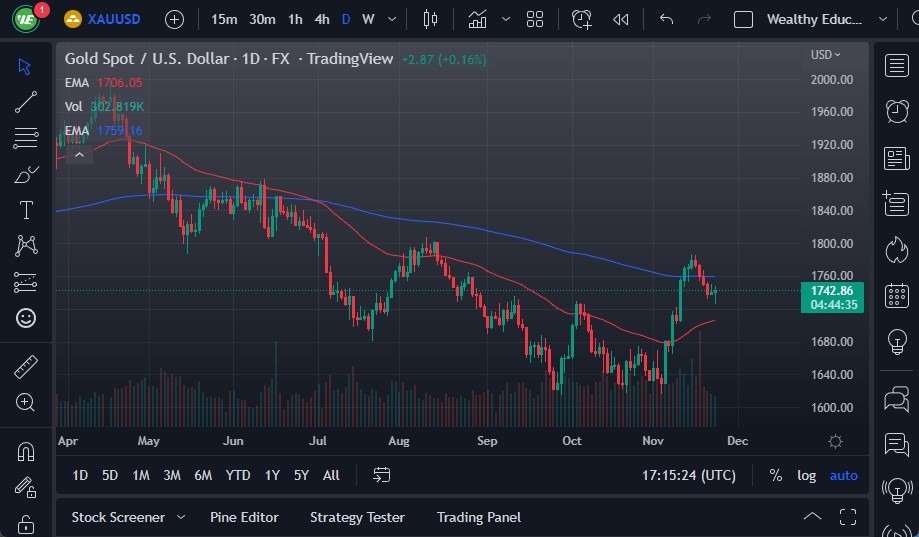The image size is (919, 537).
Task: Open the ideas lightbulb panel
Action: click(896, 341)
